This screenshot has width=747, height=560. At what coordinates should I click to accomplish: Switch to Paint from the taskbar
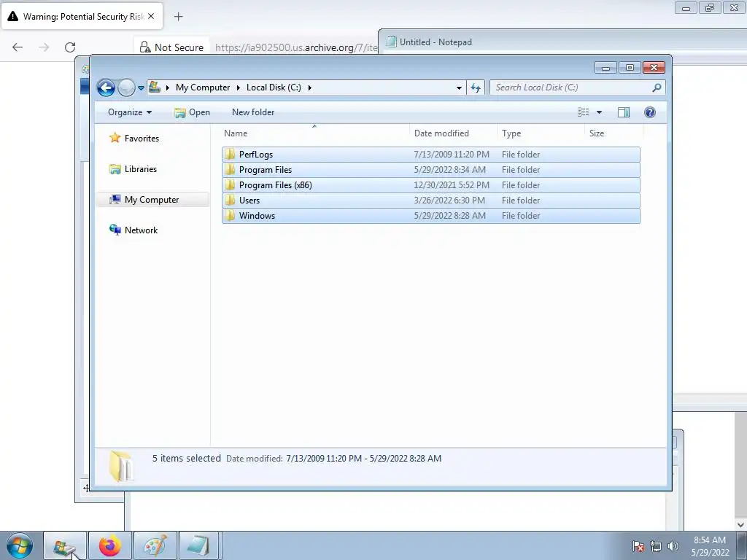(x=155, y=545)
